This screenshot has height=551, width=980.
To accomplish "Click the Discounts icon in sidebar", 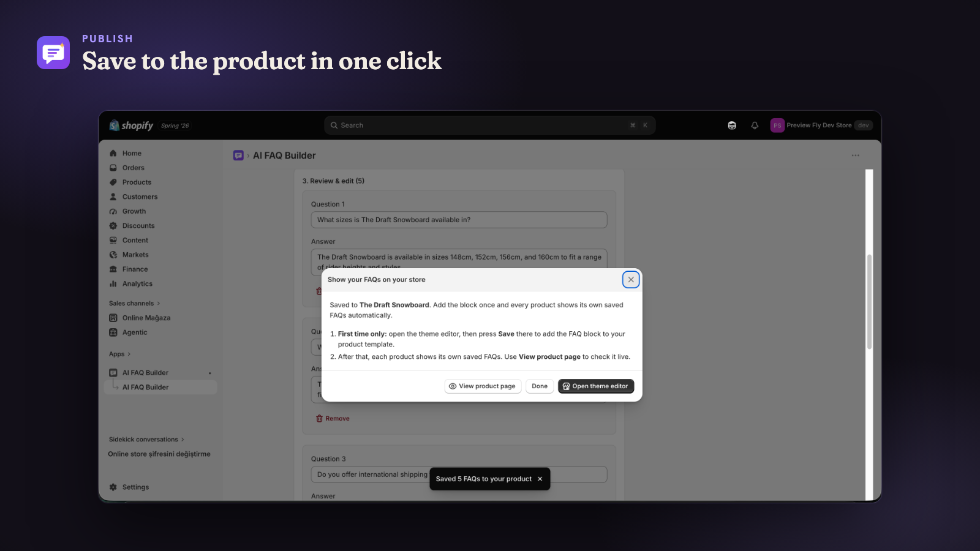I will pyautogui.click(x=113, y=226).
